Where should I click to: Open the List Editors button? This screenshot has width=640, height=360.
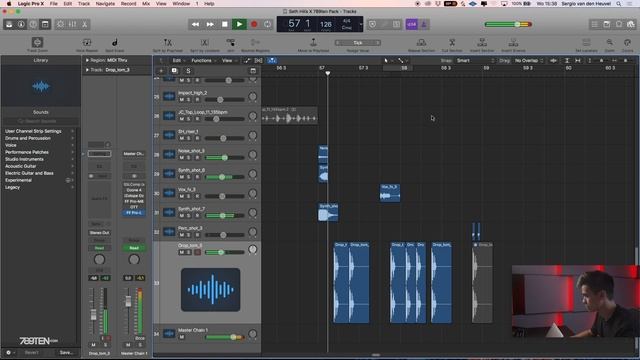tap(595, 24)
